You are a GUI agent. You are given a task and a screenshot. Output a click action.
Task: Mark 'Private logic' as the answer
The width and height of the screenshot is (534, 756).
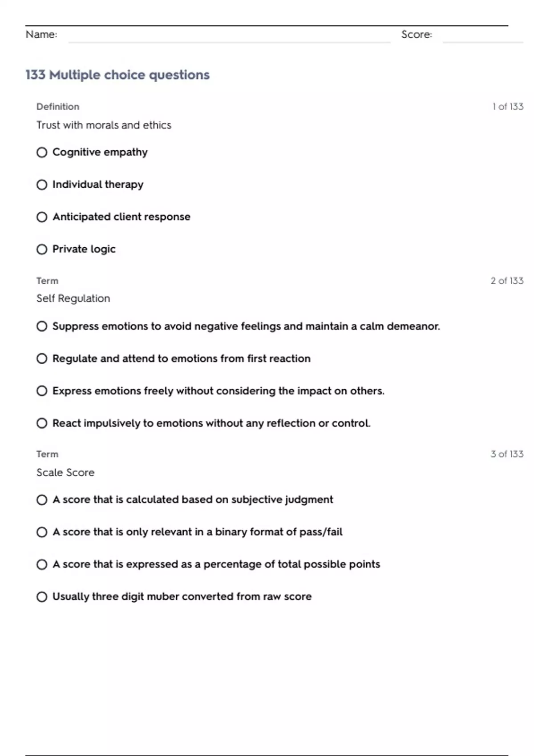click(x=42, y=249)
